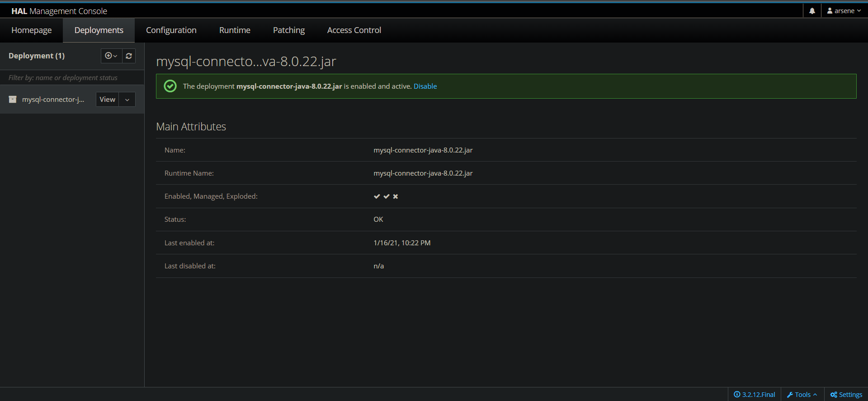
Task: Click the Disable link in banner
Action: click(425, 86)
